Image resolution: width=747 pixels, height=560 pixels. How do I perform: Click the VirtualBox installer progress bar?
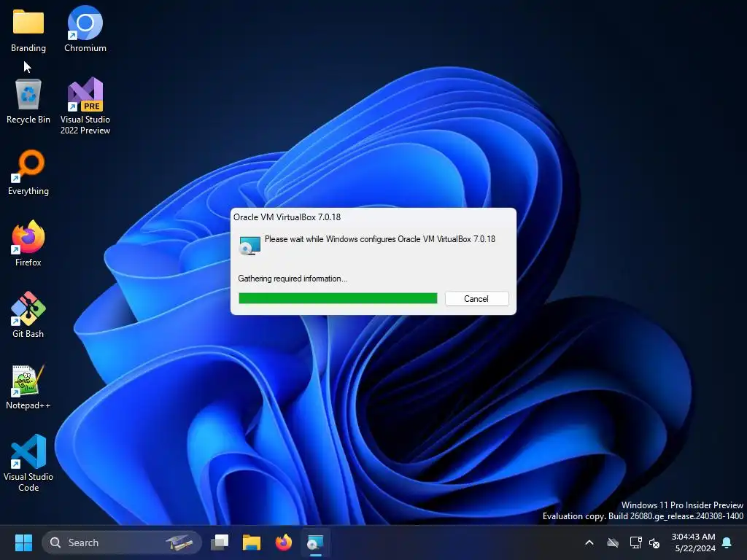[338, 298]
